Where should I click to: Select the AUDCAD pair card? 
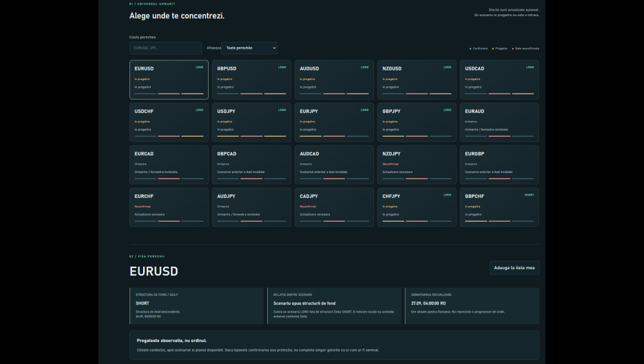click(334, 165)
